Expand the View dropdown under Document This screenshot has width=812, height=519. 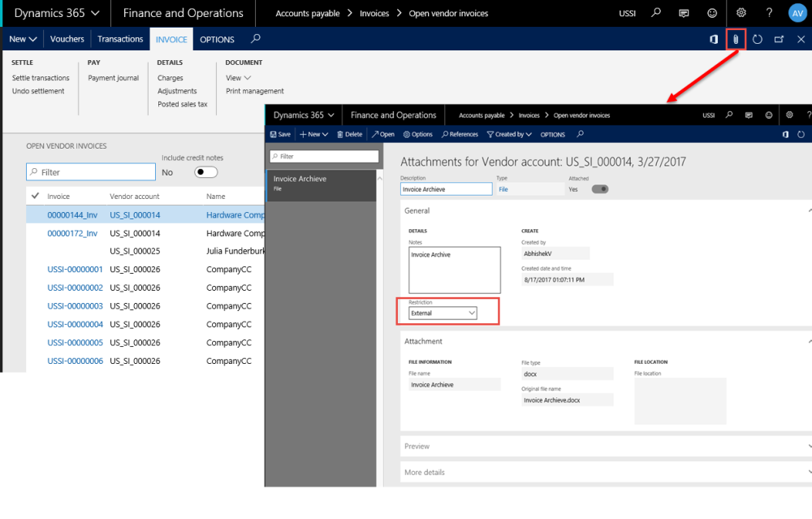(x=238, y=78)
